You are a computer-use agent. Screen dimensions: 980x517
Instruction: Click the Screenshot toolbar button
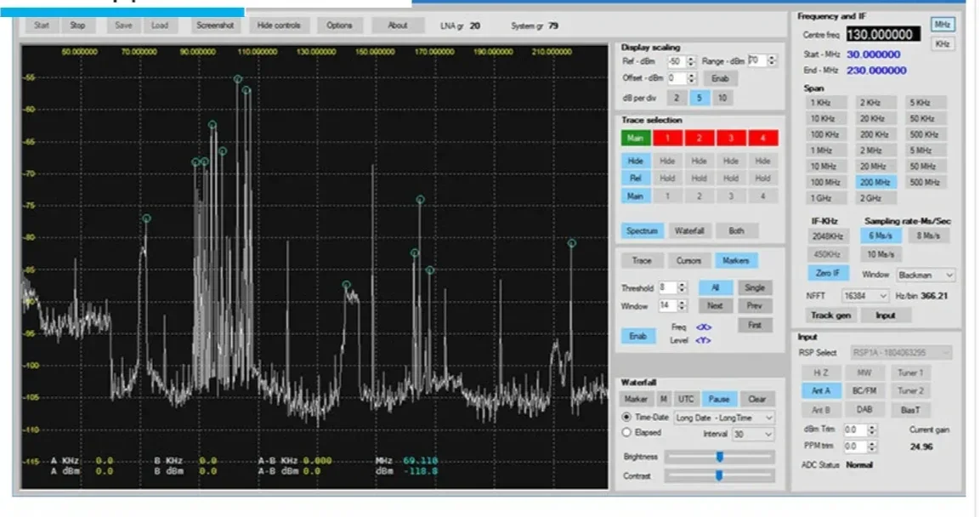tap(215, 26)
